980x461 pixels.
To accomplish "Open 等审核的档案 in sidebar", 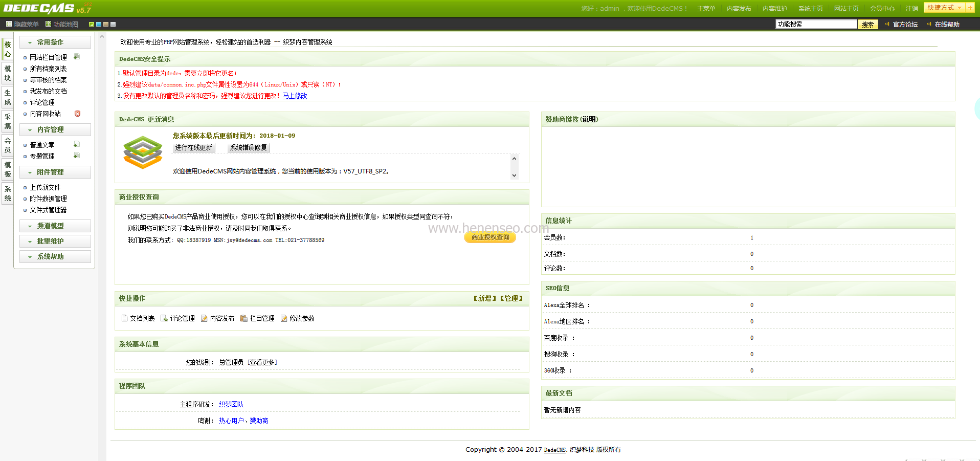I will [48, 80].
